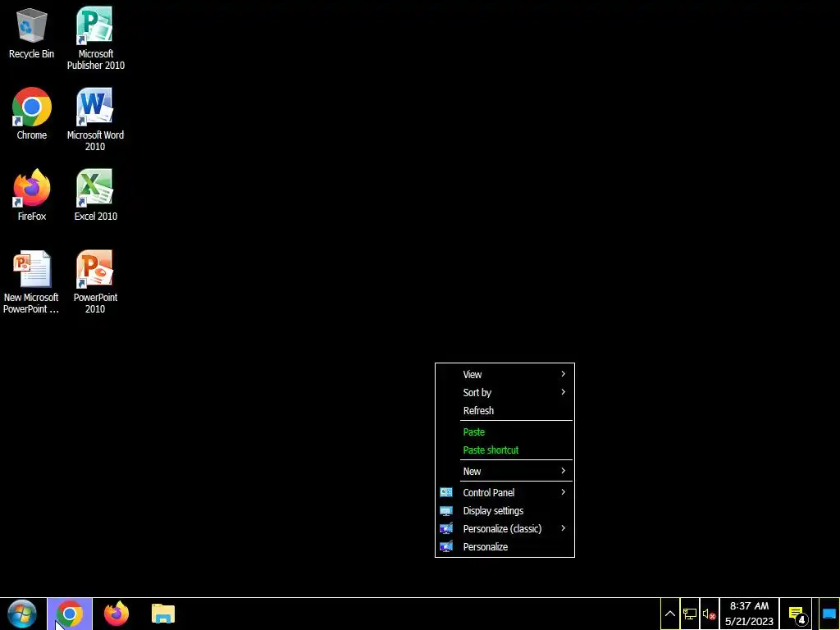This screenshot has width=840, height=630.
Task: Select the PowerPoint 2010 desktop shortcut
Action: pyautogui.click(x=95, y=282)
